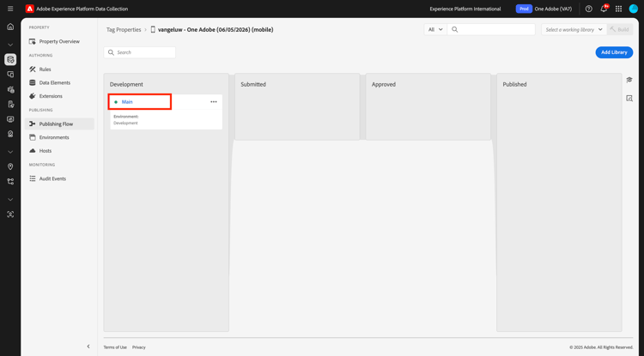644x356 pixels.
Task: Open the user profile avatar
Action: click(634, 9)
